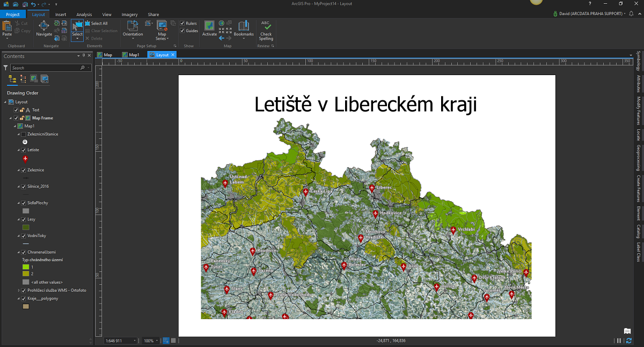The image size is (644, 347).
Task: Collapse the Map1 tree node
Action: [x=14, y=126]
